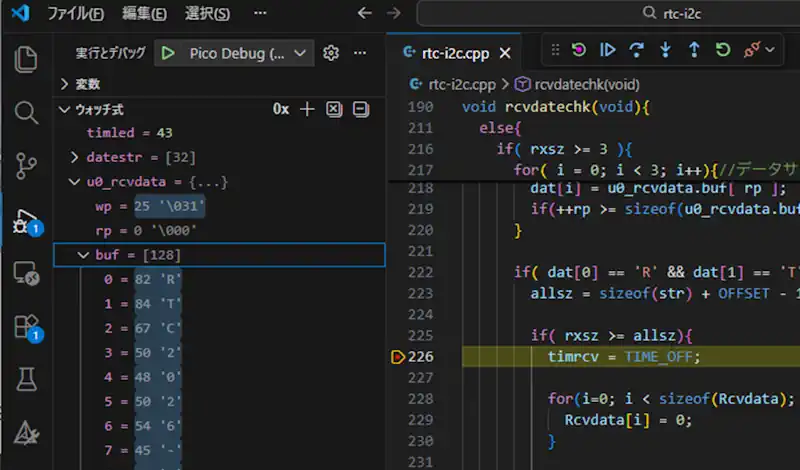The width and height of the screenshot is (800, 470).
Task: Toggle breakpoint on line 226
Action: [398, 357]
